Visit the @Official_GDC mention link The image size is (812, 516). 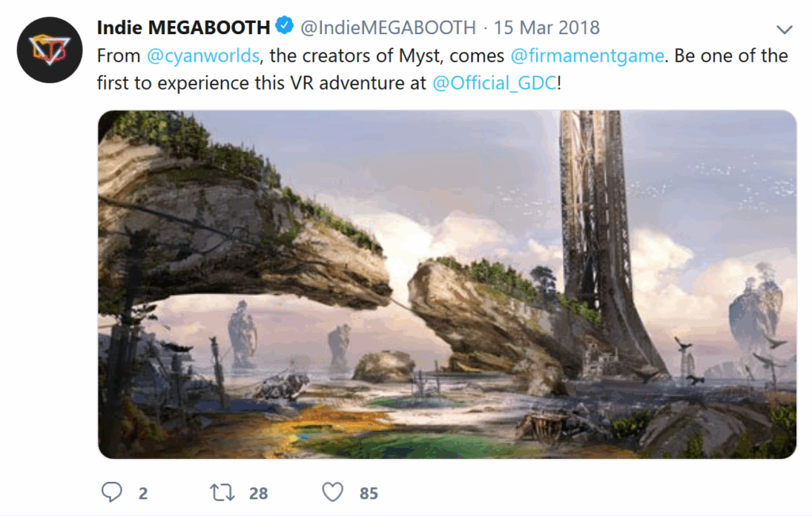(495, 82)
